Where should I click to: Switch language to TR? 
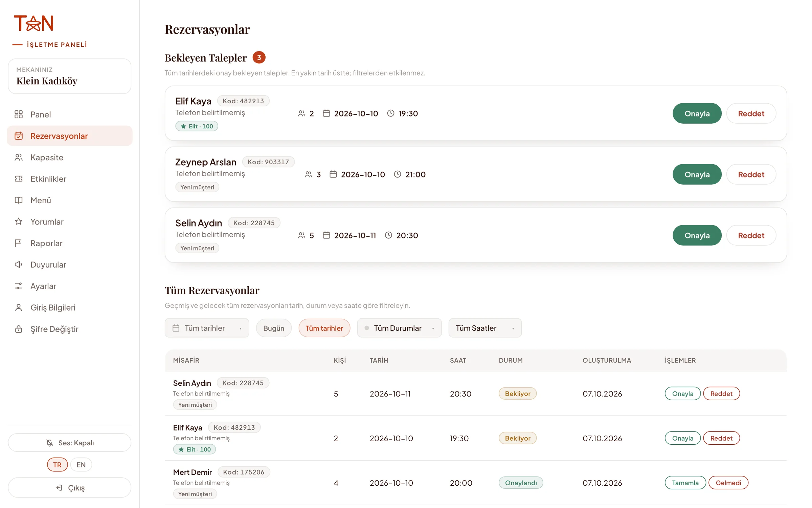point(57,465)
